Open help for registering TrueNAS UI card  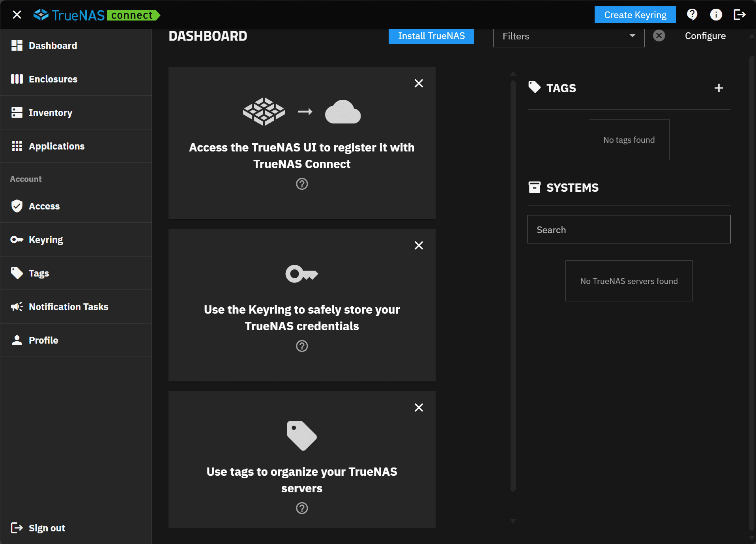point(302,184)
